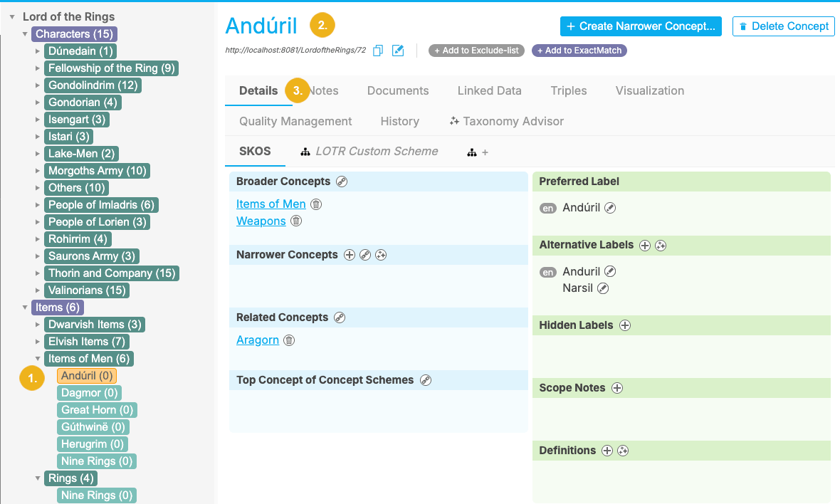840x504 pixels.
Task: Click plus icon next to Narrower Concepts
Action: [350, 255]
